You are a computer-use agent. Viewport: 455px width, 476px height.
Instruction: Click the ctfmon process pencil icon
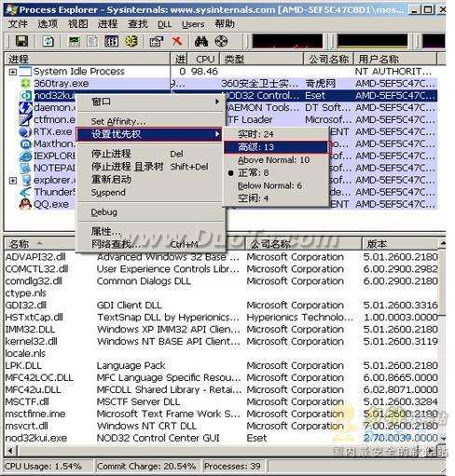tap(25, 119)
